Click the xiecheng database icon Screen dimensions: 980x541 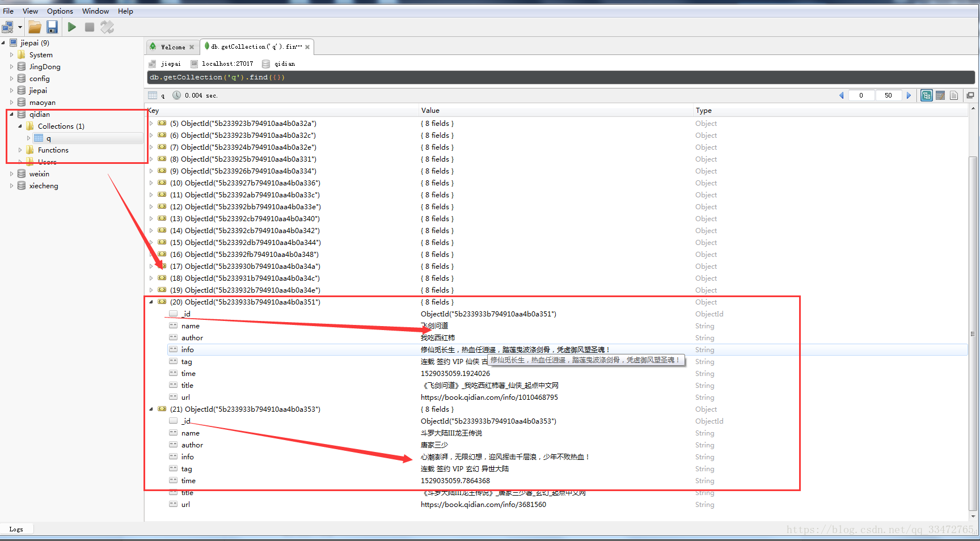[22, 185]
